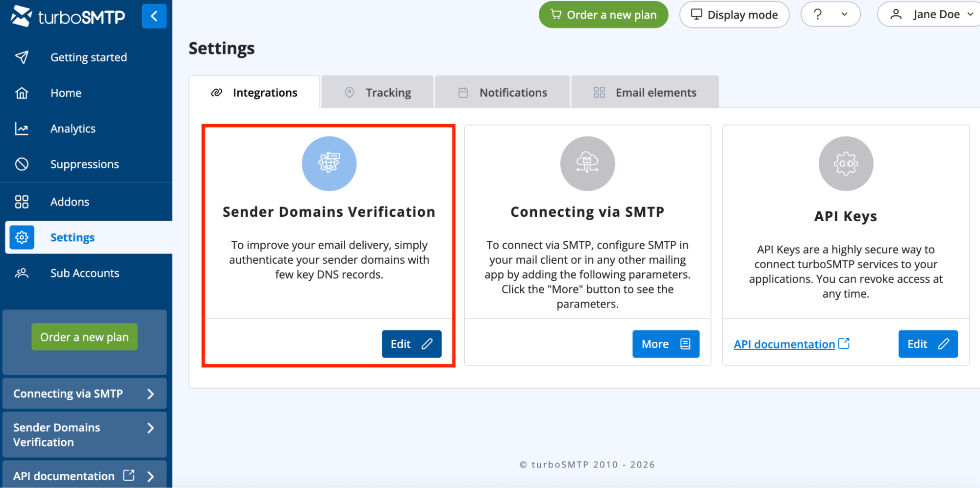Click the monitor icon in Display mode
This screenshot has height=488, width=980.
click(696, 14)
